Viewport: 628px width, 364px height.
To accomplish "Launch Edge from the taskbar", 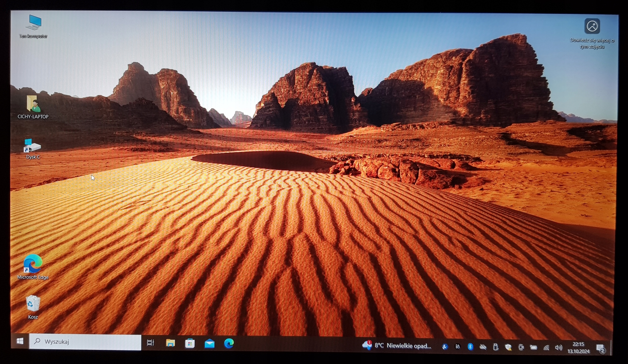I will point(229,344).
